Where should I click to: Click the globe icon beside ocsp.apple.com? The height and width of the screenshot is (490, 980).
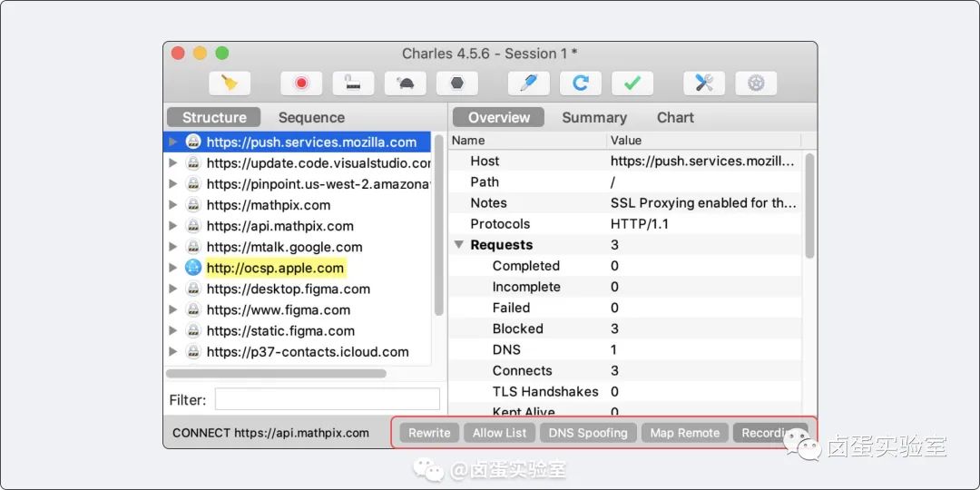pyautogui.click(x=194, y=268)
